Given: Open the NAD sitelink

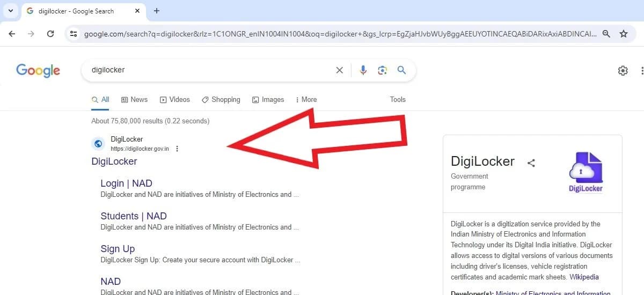Looking at the screenshot, I should click(111, 282).
